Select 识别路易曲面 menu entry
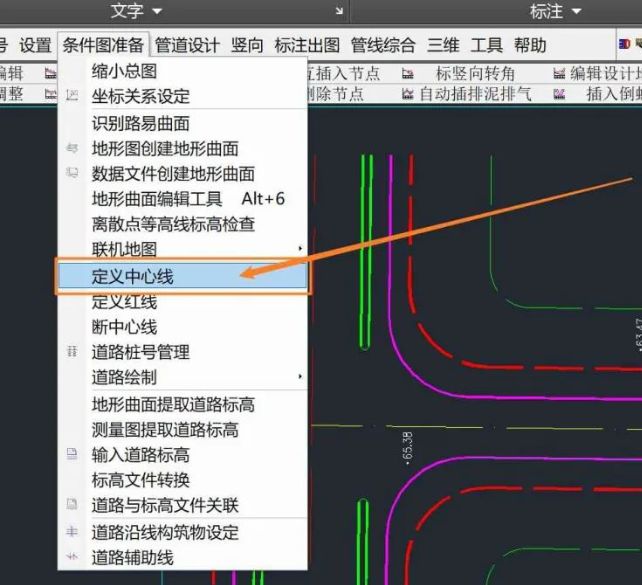 tap(183, 123)
